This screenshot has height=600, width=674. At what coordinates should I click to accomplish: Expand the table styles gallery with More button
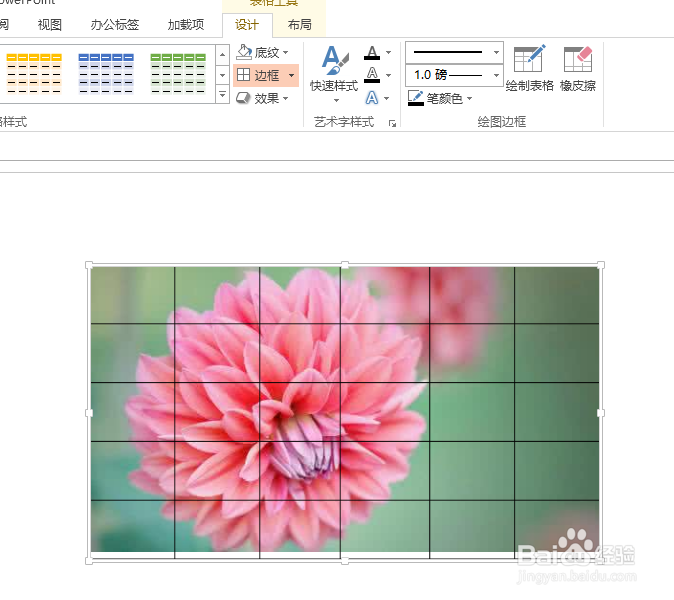pyautogui.click(x=222, y=94)
